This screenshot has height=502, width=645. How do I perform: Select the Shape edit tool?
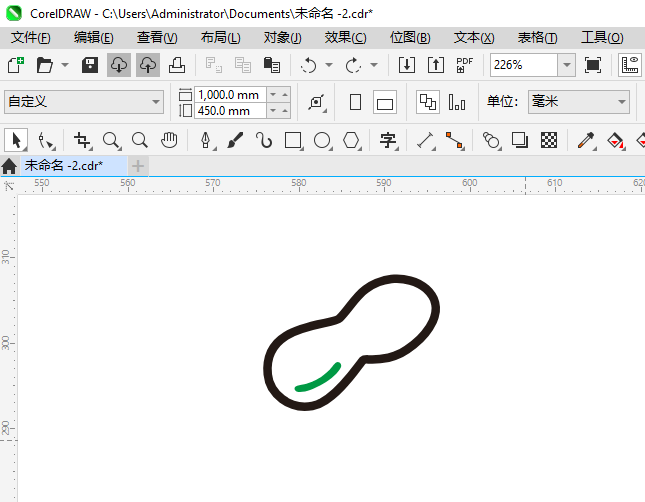coord(45,141)
